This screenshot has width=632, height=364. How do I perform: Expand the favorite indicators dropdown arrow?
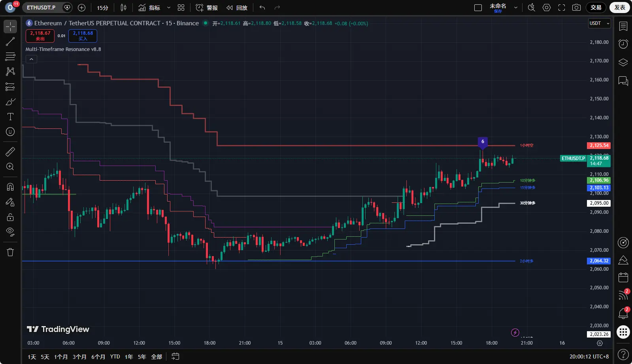click(x=169, y=8)
